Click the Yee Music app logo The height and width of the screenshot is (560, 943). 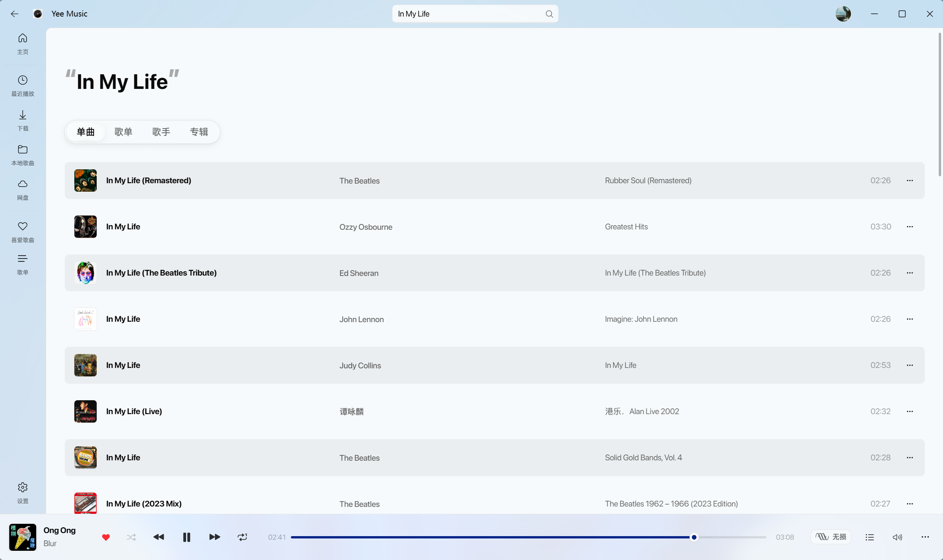38,14
